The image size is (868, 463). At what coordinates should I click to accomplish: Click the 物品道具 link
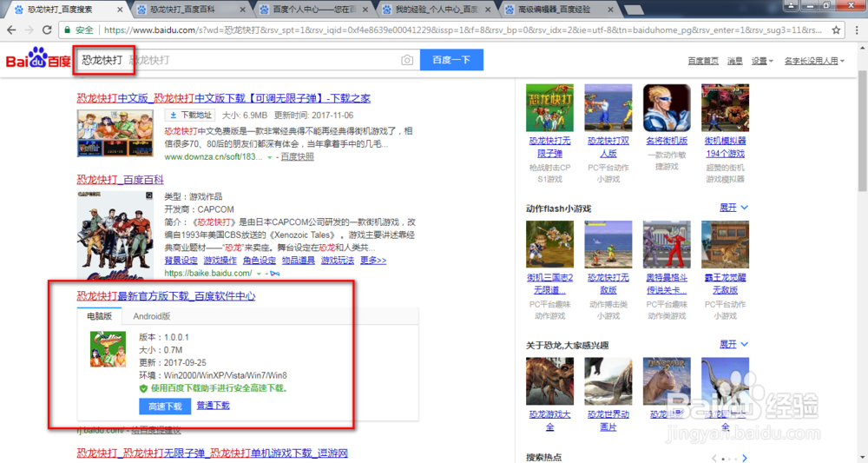[299, 261]
